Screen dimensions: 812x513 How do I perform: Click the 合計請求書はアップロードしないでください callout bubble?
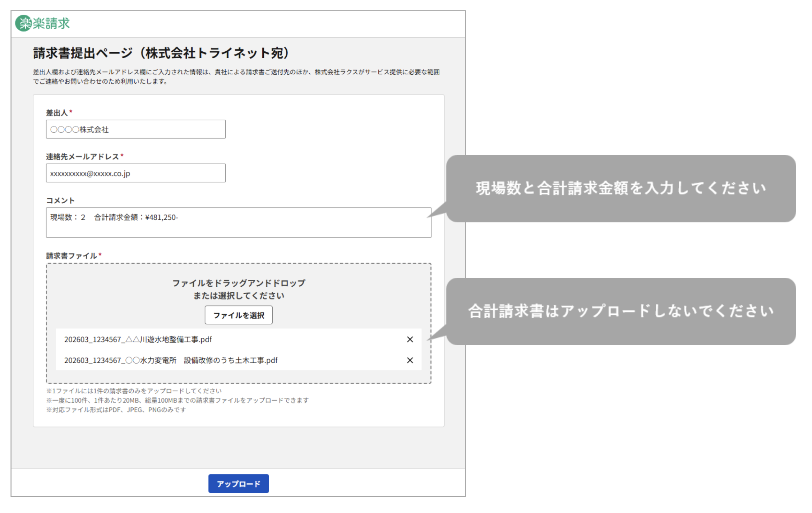tap(620, 311)
